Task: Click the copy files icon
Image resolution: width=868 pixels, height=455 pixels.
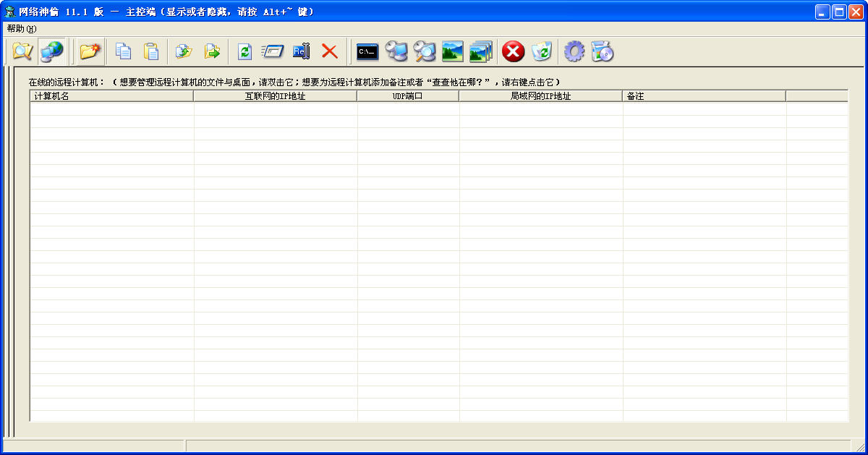Action: click(x=124, y=51)
